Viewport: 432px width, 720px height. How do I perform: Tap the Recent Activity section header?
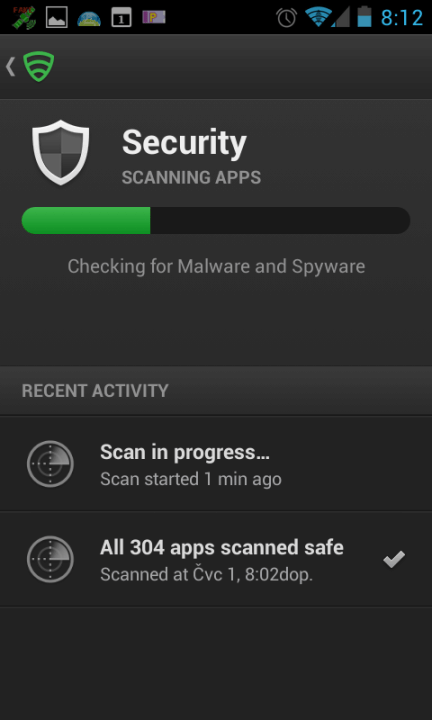coord(95,391)
